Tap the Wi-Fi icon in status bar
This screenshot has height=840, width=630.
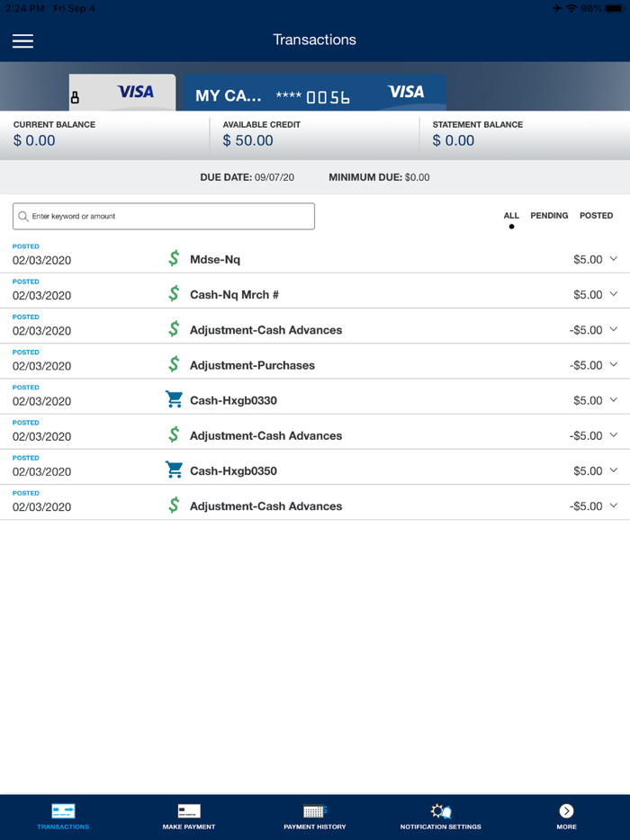(x=571, y=9)
